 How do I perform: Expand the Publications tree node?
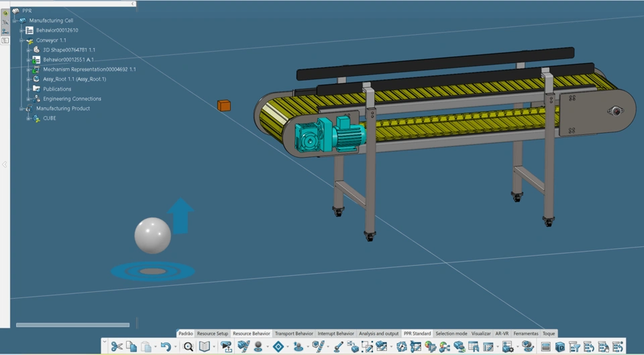tap(29, 89)
